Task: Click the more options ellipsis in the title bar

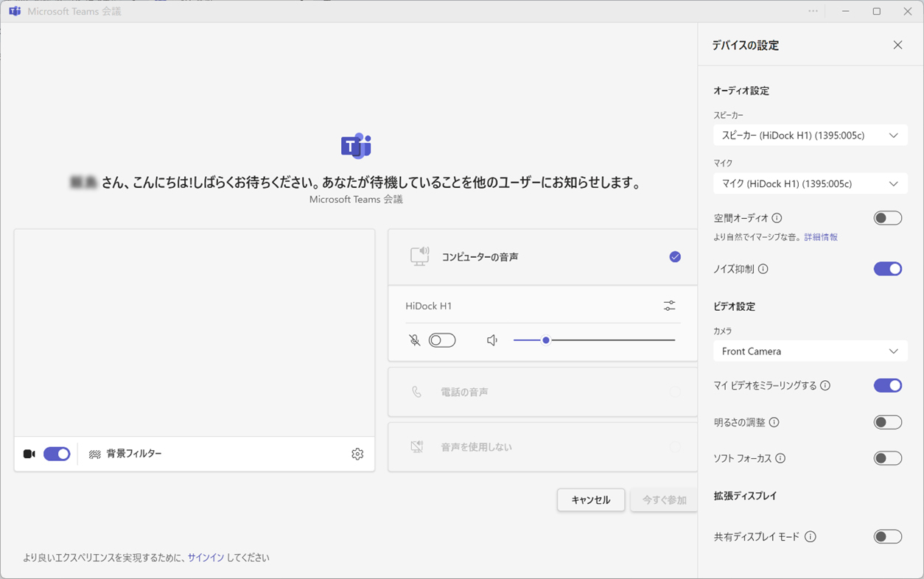Action: 813,11
